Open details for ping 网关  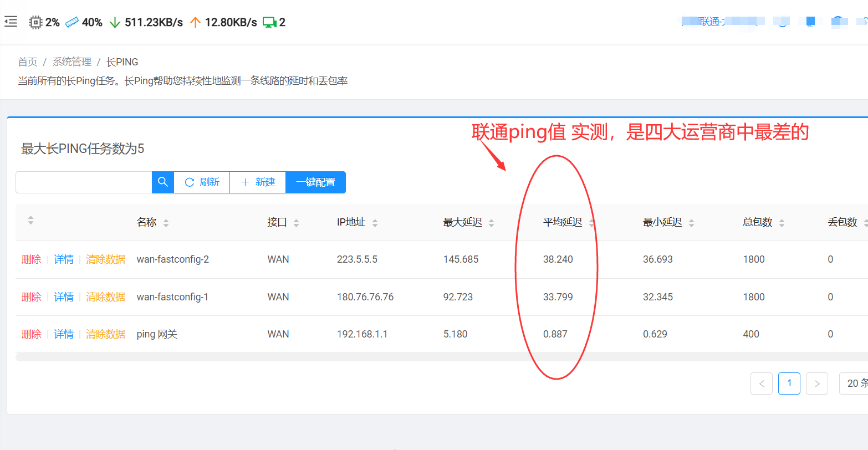tap(64, 334)
